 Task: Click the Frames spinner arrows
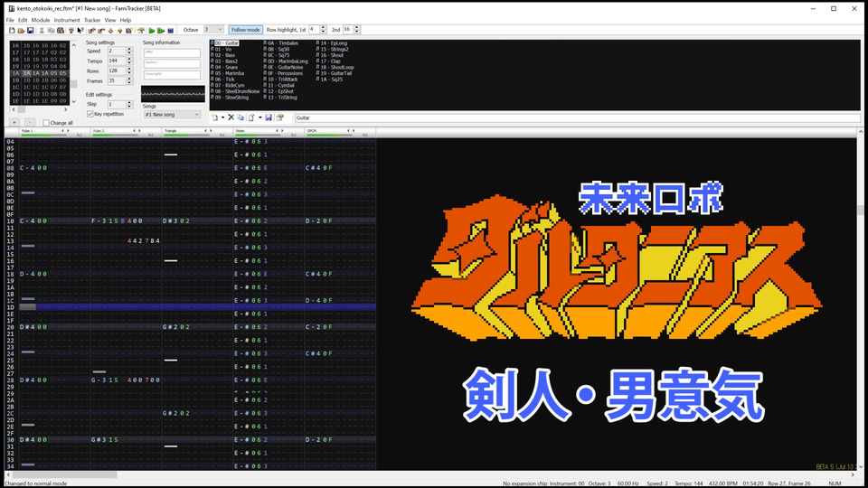129,80
